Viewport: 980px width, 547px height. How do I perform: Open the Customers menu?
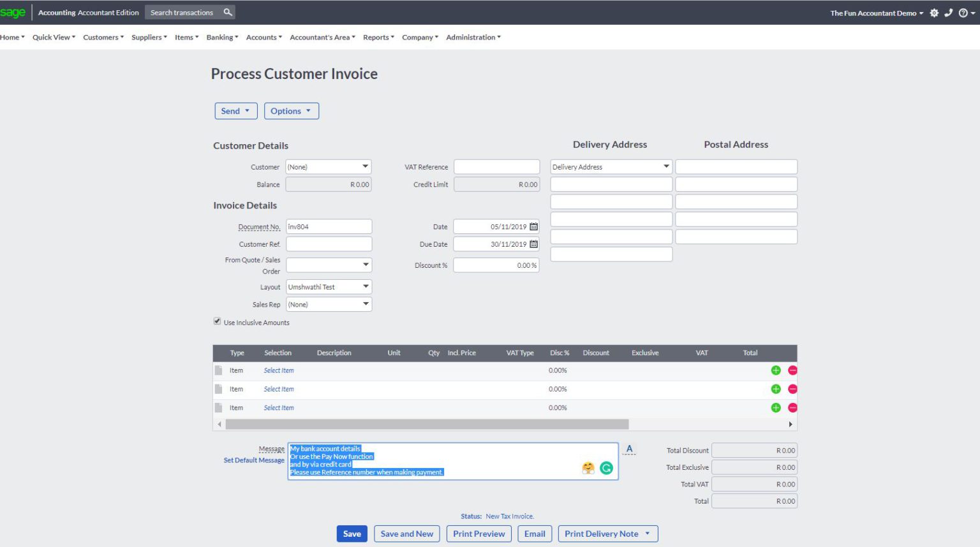pyautogui.click(x=102, y=37)
